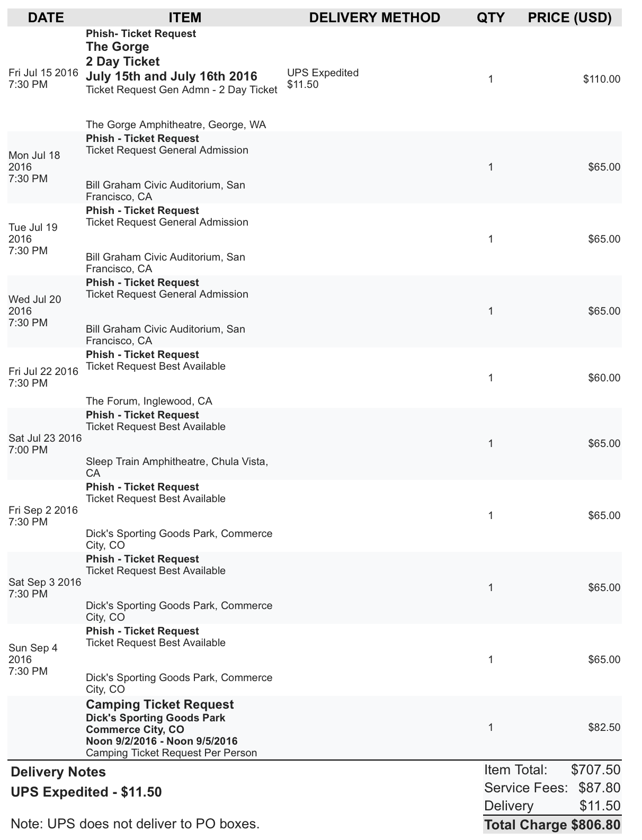Click the ITEM column header
Viewport: 642px width, 840px height.
pyautogui.click(x=185, y=17)
